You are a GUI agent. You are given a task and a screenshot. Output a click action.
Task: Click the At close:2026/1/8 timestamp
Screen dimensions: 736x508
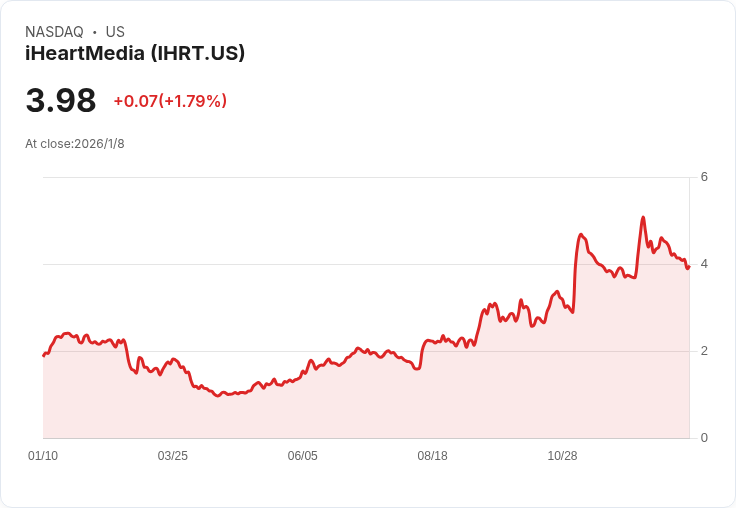click(75, 144)
